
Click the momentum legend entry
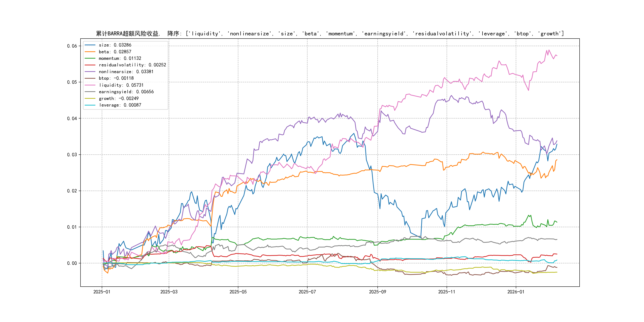click(x=120, y=58)
